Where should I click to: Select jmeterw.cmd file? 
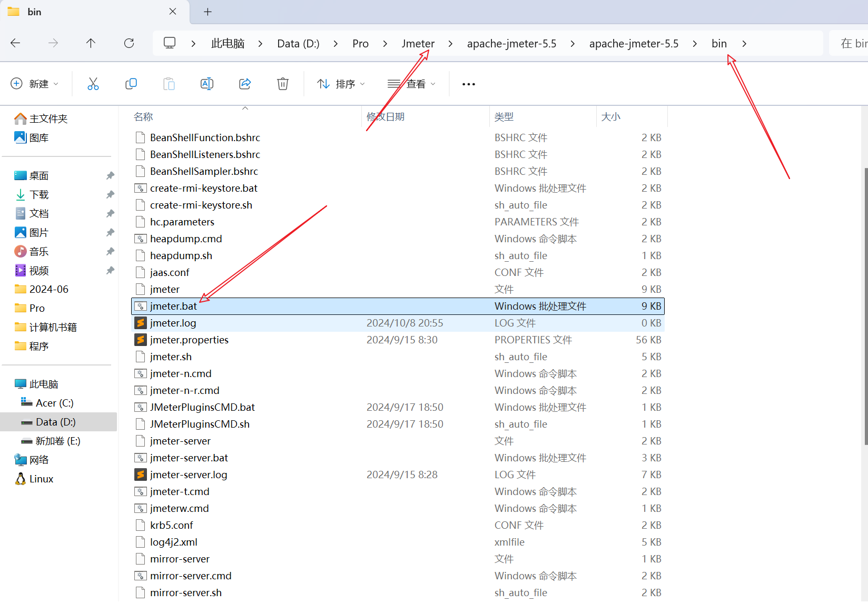398,508
